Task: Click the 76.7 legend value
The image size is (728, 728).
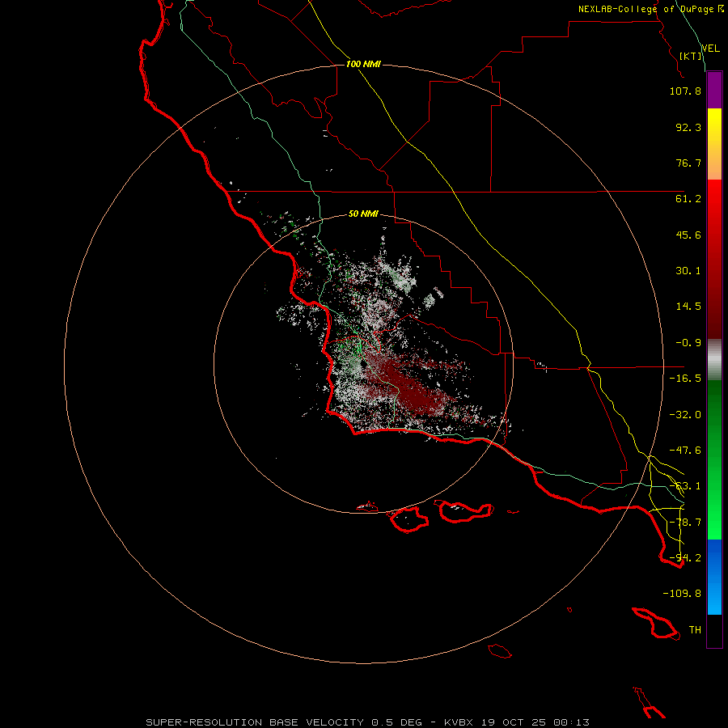Action: click(x=688, y=163)
